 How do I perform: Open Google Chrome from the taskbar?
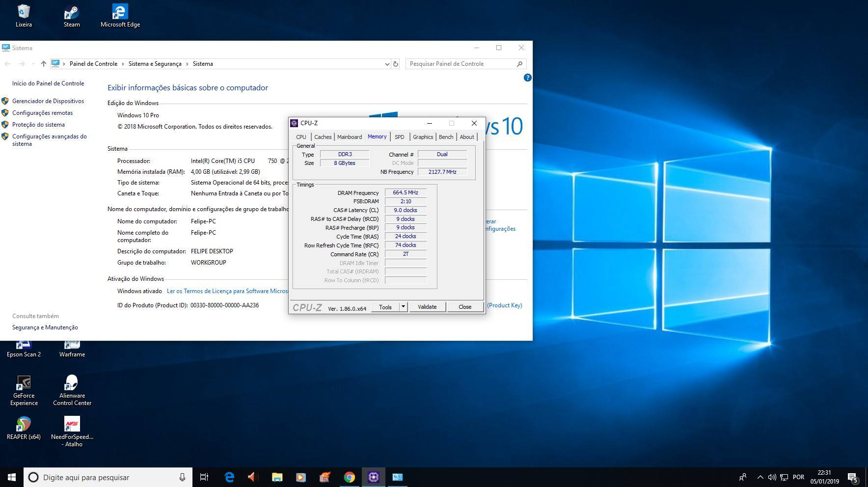(349, 477)
